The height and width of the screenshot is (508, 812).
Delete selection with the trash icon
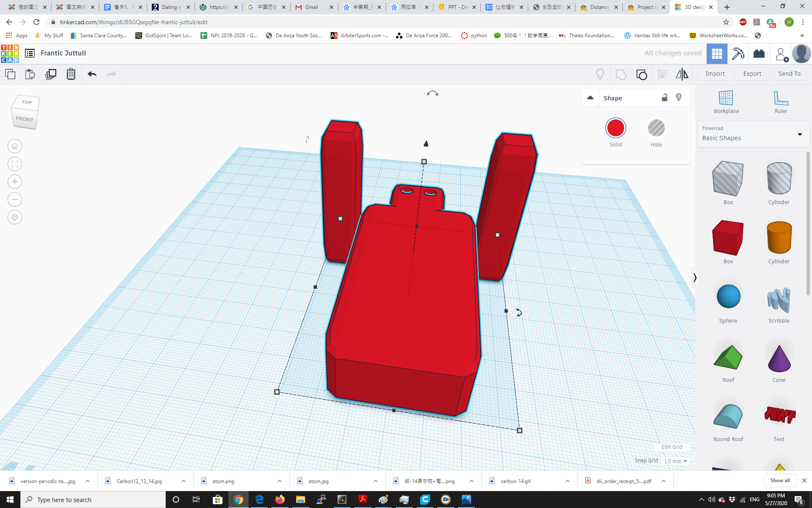(x=71, y=74)
